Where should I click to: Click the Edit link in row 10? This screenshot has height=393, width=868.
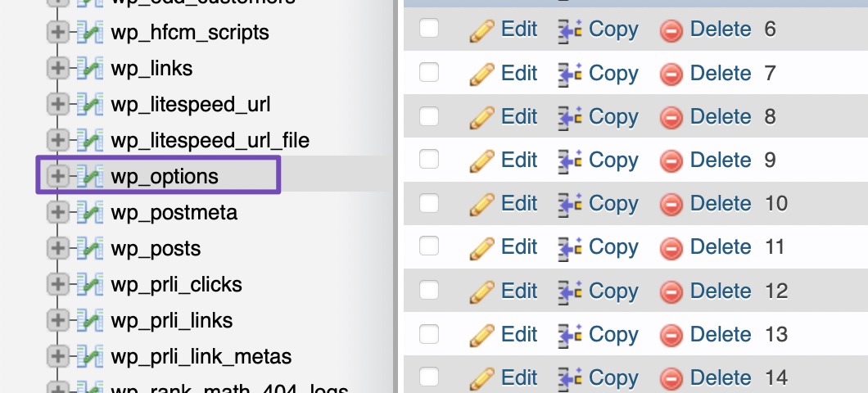(519, 204)
